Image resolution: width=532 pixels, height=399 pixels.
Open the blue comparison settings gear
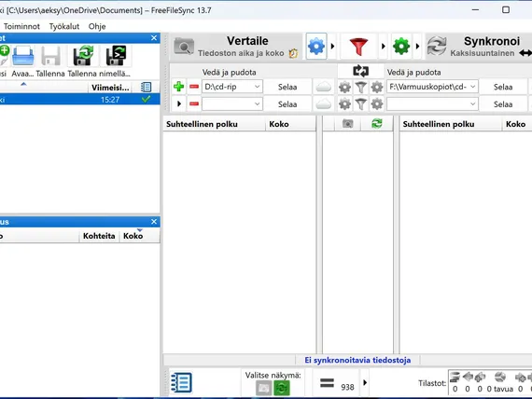(316, 46)
